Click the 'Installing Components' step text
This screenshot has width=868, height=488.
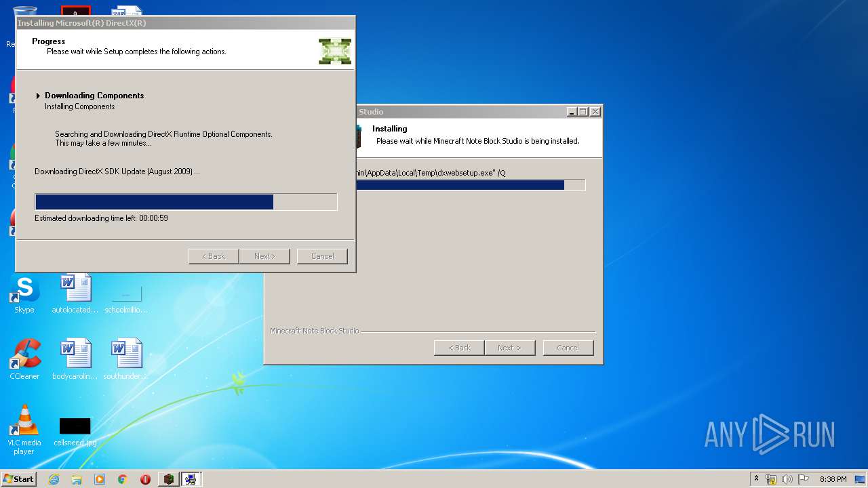pyautogui.click(x=80, y=106)
